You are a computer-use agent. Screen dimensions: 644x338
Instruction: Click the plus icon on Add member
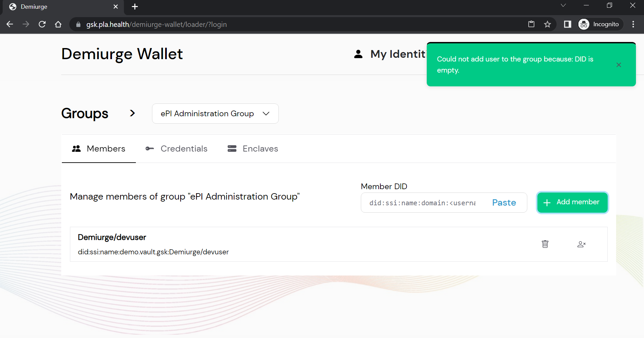pos(547,202)
